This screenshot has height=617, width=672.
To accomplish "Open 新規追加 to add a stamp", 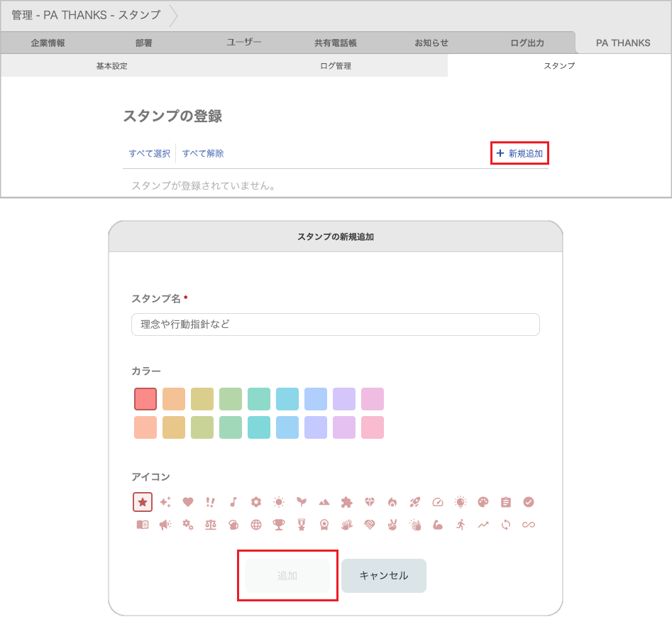I will click(519, 153).
